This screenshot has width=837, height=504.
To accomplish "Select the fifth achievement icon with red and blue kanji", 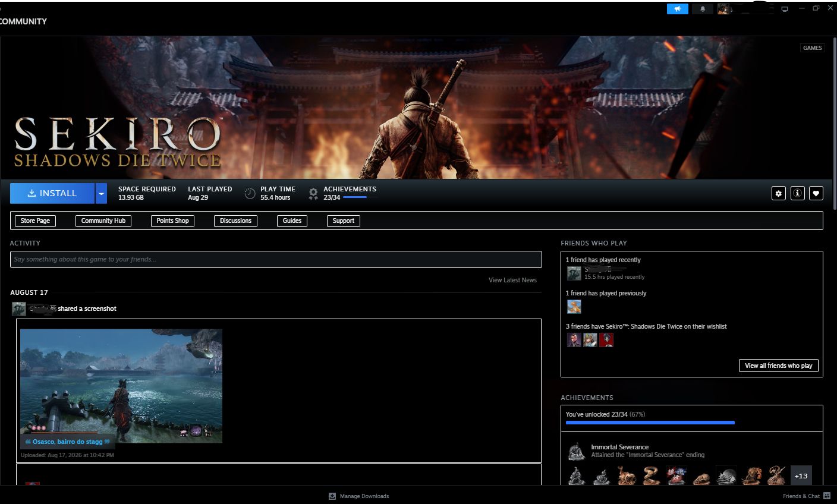I will (677, 475).
